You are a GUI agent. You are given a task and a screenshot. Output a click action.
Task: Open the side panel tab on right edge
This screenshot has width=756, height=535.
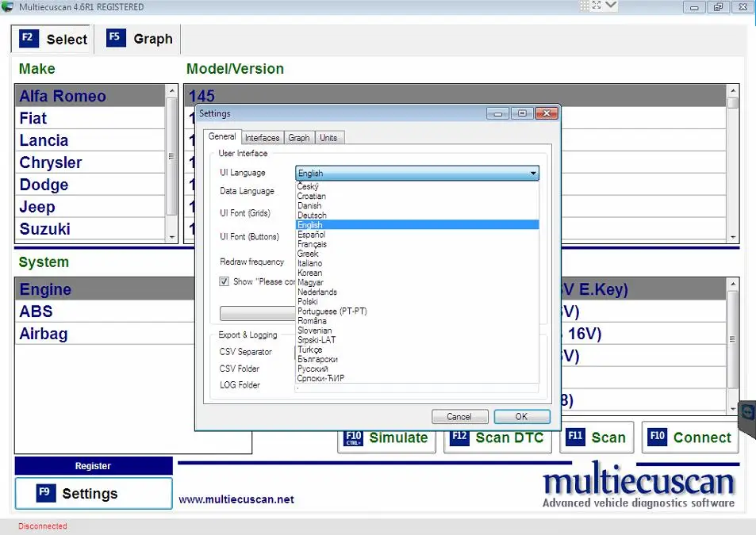(x=746, y=412)
